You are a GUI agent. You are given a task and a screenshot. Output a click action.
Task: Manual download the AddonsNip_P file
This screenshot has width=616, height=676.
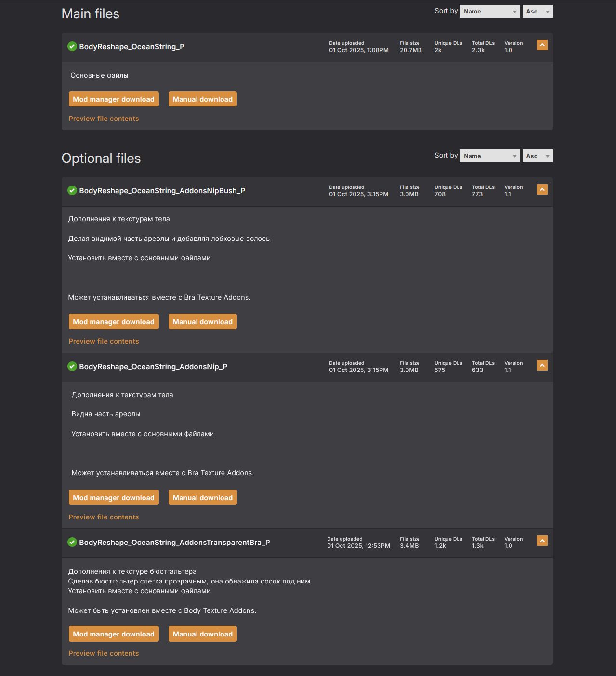point(202,498)
